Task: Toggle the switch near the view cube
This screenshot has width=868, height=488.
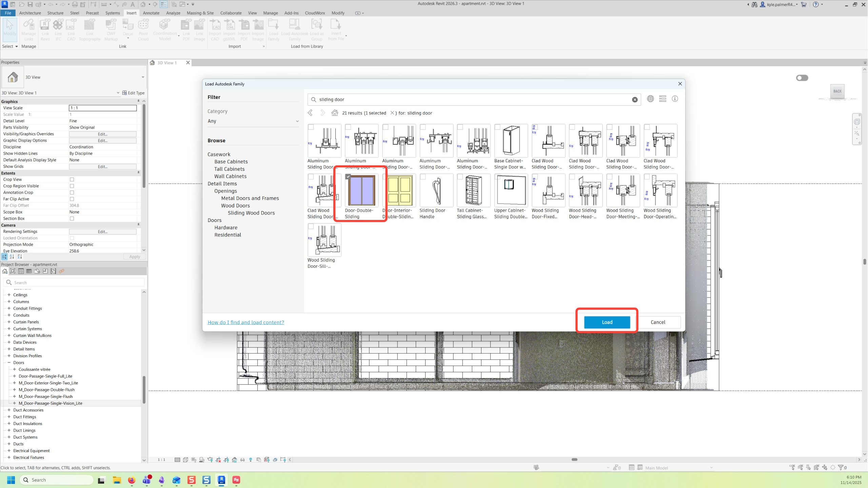Action: (x=802, y=78)
